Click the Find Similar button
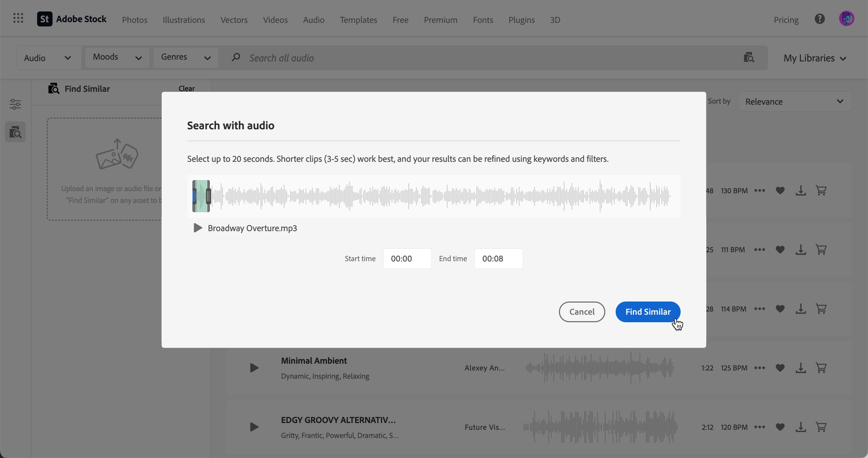This screenshot has height=458, width=868. (648, 312)
